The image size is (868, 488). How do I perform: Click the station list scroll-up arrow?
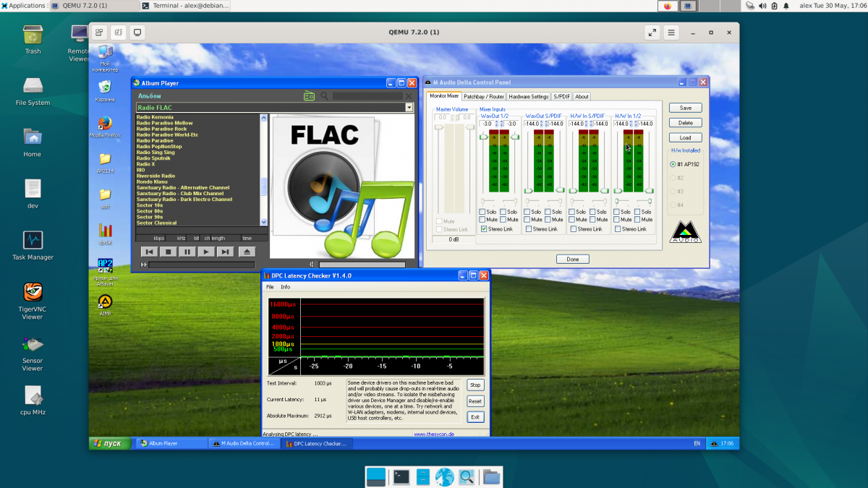[x=264, y=117]
